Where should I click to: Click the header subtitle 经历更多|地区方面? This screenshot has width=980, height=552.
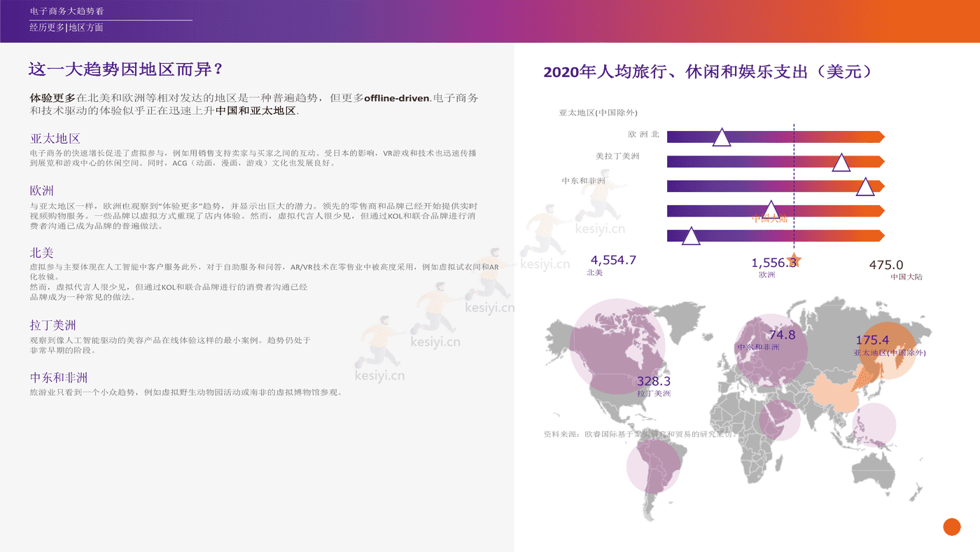coord(66,28)
